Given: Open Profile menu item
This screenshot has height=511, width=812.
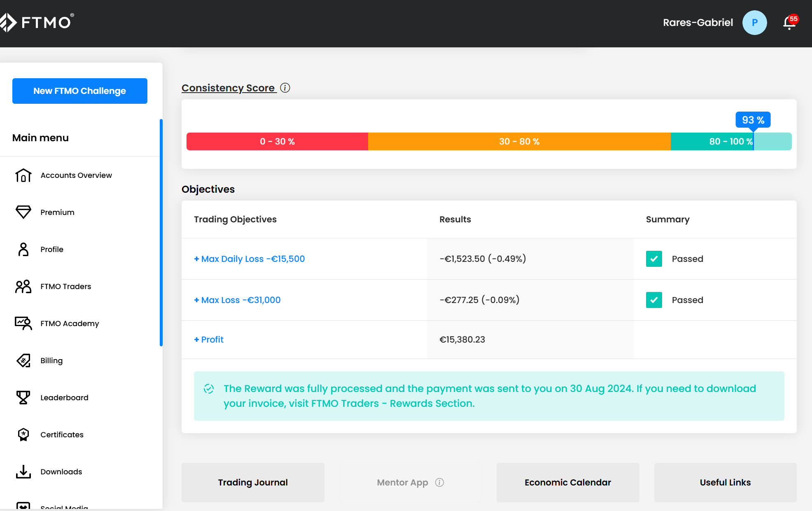Looking at the screenshot, I should point(52,249).
